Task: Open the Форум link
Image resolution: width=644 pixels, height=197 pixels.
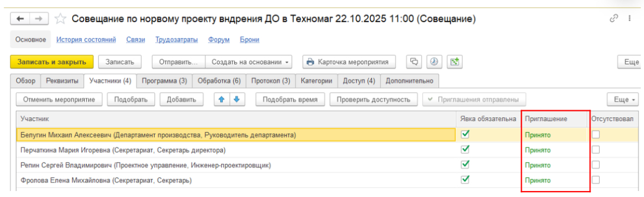Action: point(218,40)
